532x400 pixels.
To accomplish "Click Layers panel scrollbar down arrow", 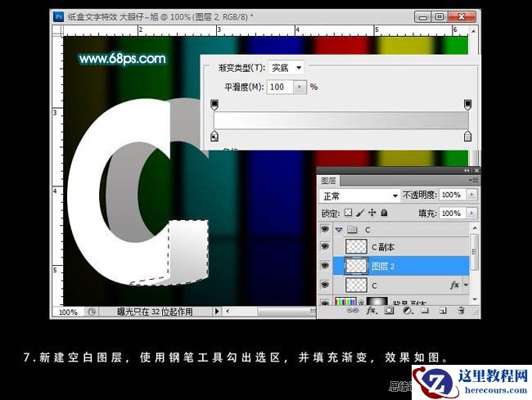I will coord(475,299).
